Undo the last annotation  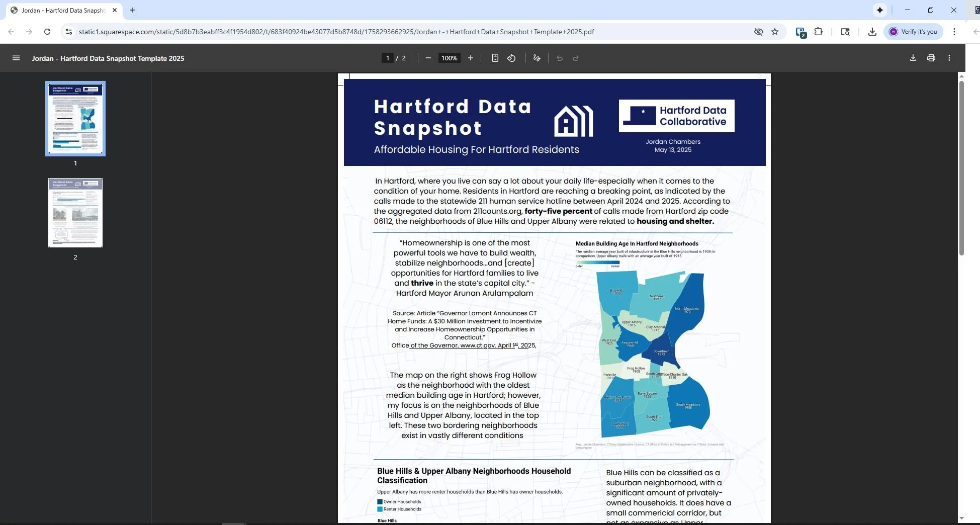point(560,58)
